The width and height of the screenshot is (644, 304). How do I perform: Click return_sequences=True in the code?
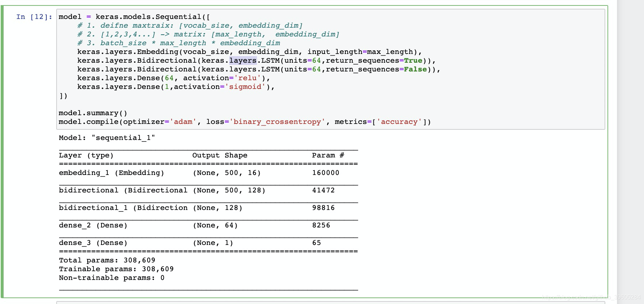click(374, 61)
